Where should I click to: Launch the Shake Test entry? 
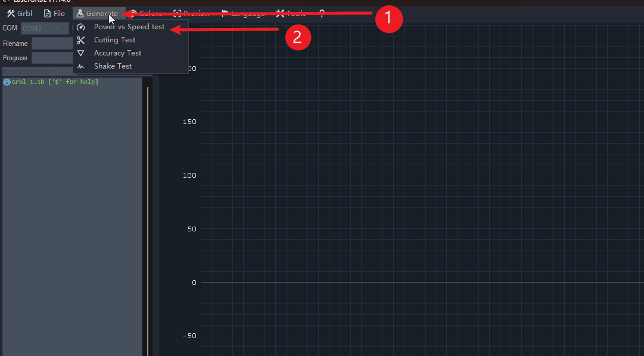pos(113,66)
